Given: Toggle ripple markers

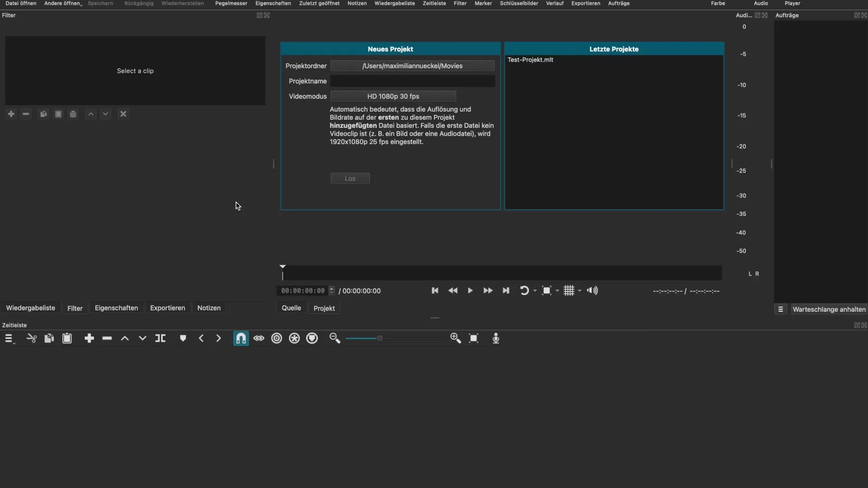Looking at the screenshot, I should [312, 338].
